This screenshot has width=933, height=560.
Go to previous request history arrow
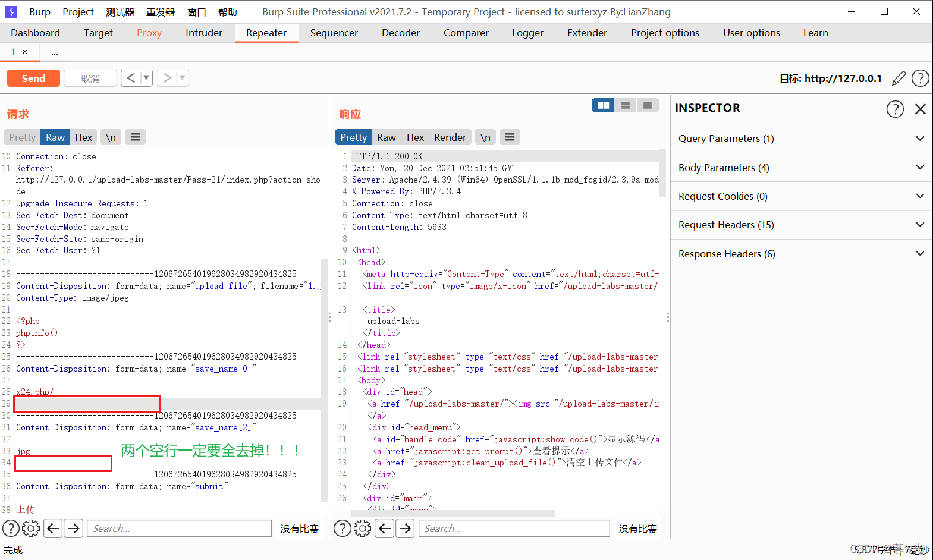[131, 78]
